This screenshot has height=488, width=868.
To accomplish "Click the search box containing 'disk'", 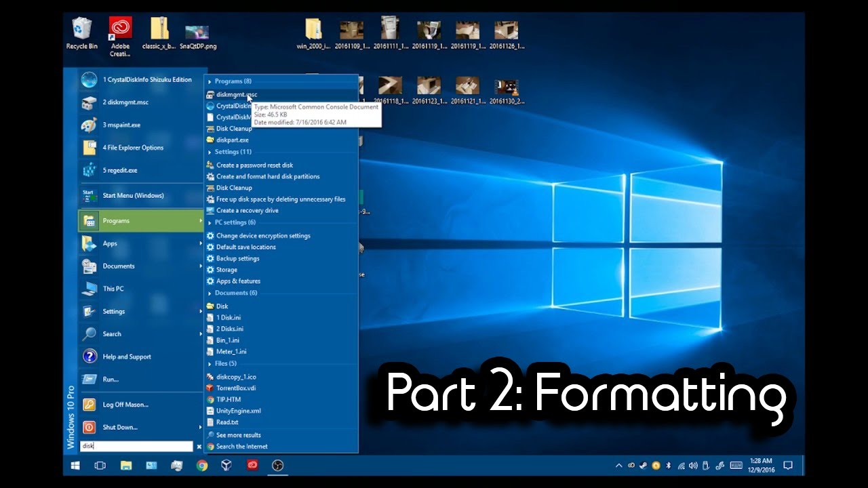I will (x=136, y=447).
